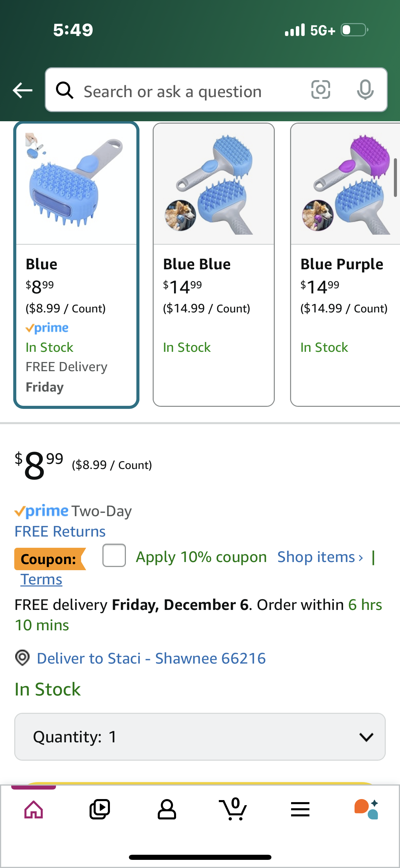
Task: Launch the Rufus AI assistant icon
Action: tap(366, 809)
